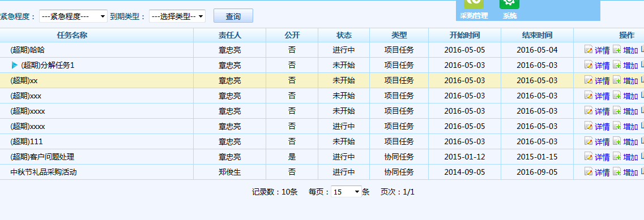Click the 记录数：10条 record count text
The width and height of the screenshot is (644, 220).
[x=274, y=192]
